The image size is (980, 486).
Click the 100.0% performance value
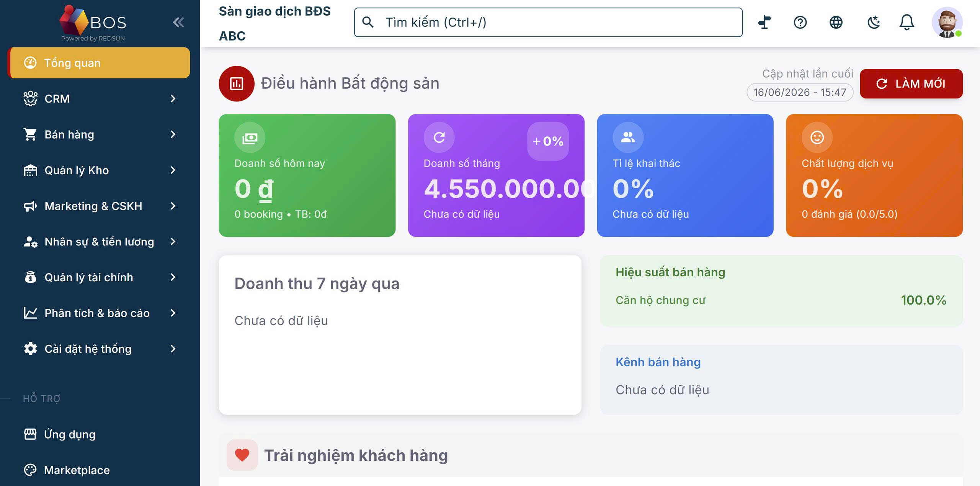[923, 300]
